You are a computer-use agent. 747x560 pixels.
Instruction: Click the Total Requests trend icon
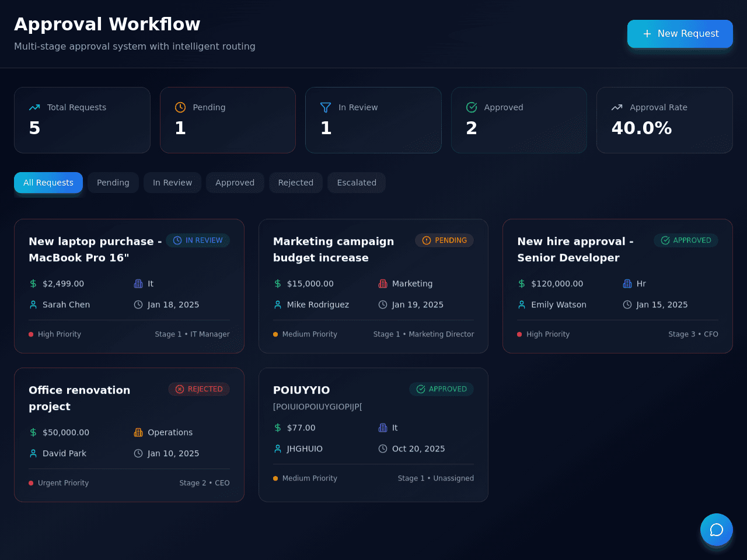pos(34,107)
